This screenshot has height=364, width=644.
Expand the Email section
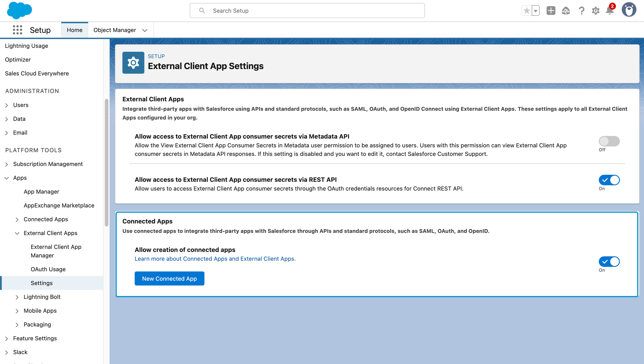point(7,133)
